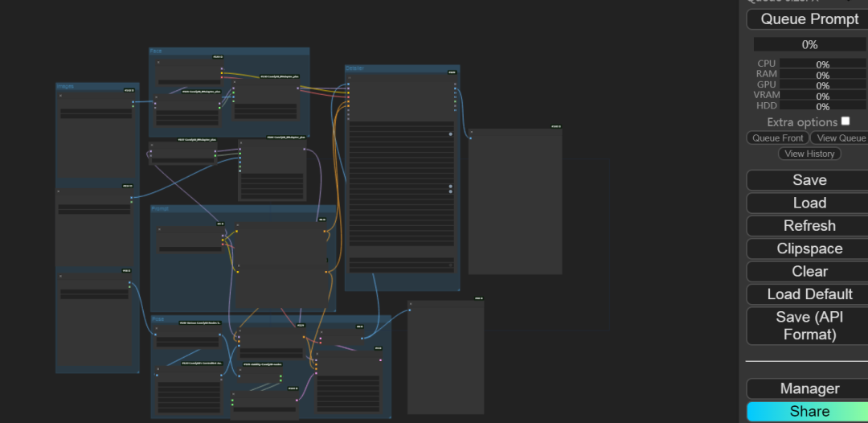Collapse the ControlNet Aux badged node
868x423 pixels.
(x=158, y=369)
